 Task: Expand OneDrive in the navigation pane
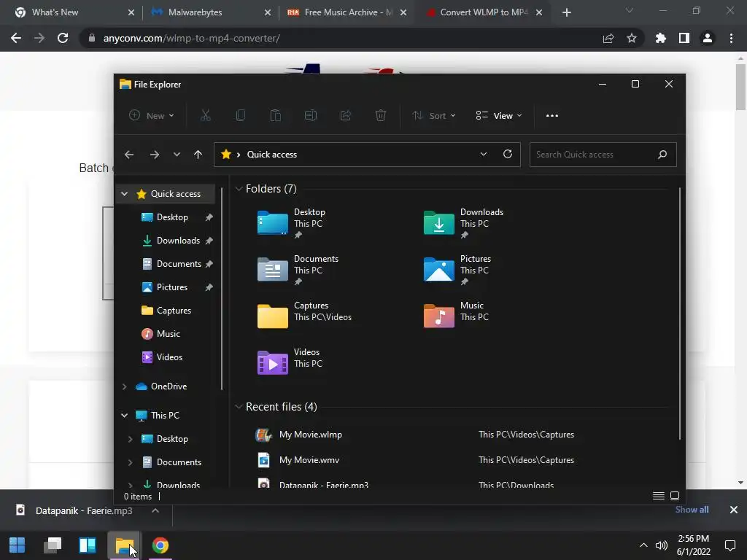click(124, 386)
